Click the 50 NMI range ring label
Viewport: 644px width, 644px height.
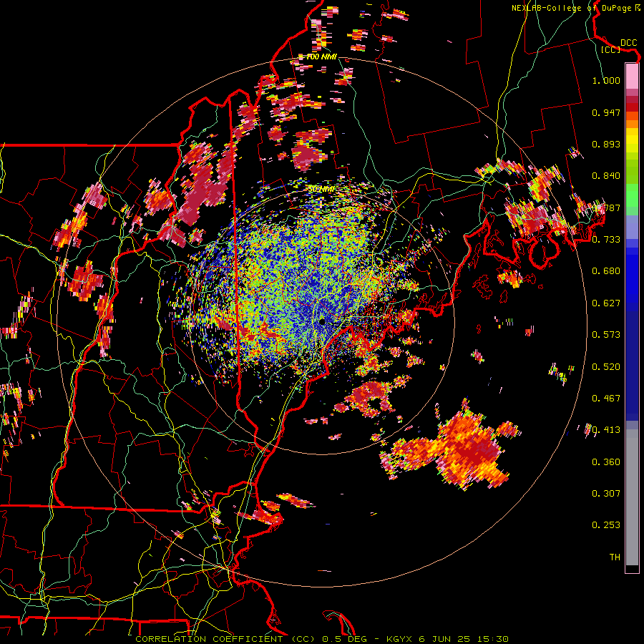pyautogui.click(x=321, y=190)
